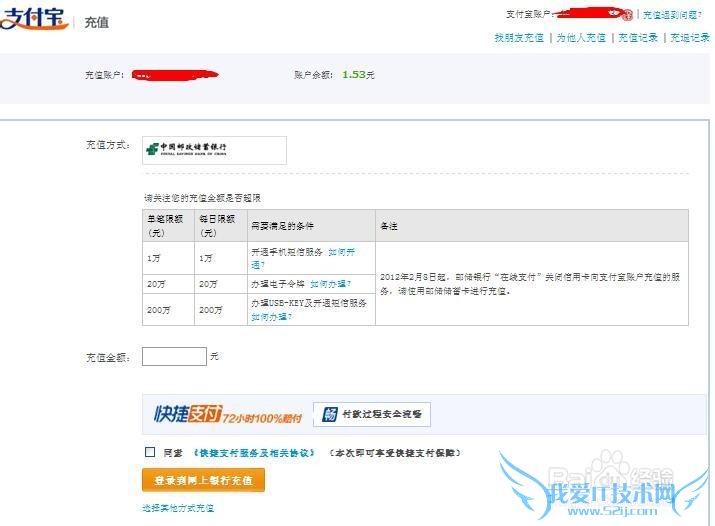This screenshot has width=715, height=526.
Task: Click the Alipay (支付宝) logo
Action: pos(33,18)
